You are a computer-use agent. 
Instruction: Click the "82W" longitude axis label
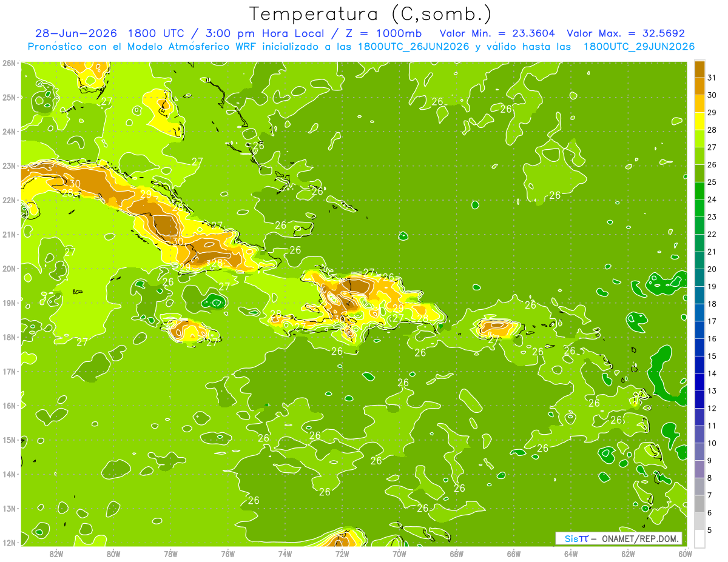tap(56, 554)
